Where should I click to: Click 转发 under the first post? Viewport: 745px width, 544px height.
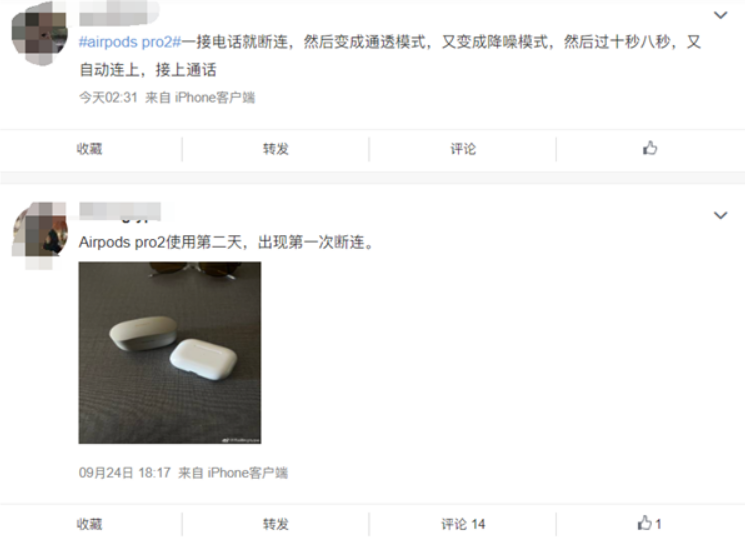276,149
